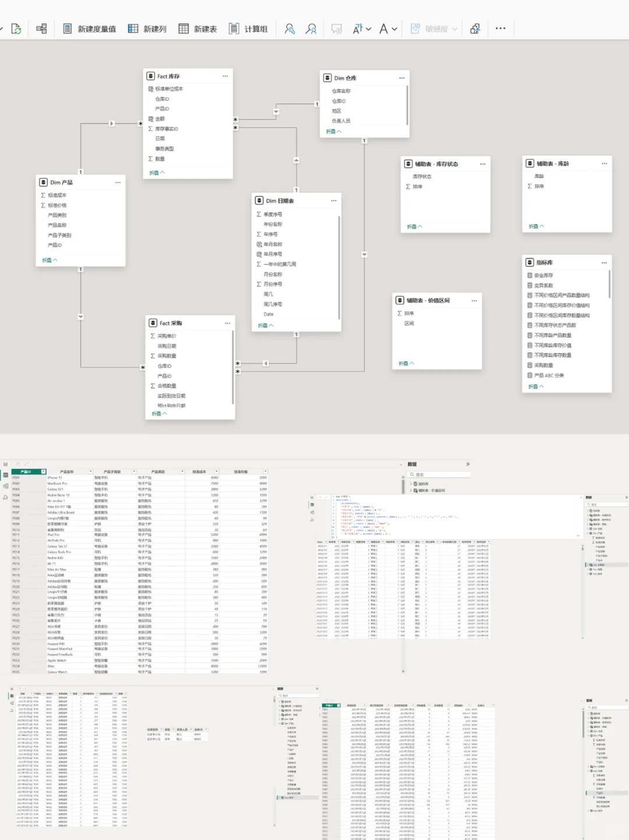Open 产品名称 column filter dropdown in table
This screenshot has width=629, height=840.
90,472
